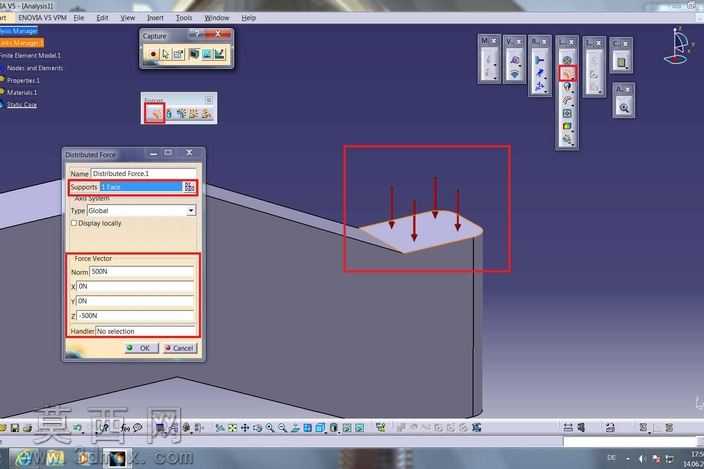704x469 pixels.
Task: Select Pressure load icon in Loads toolbar
Action: [567, 60]
